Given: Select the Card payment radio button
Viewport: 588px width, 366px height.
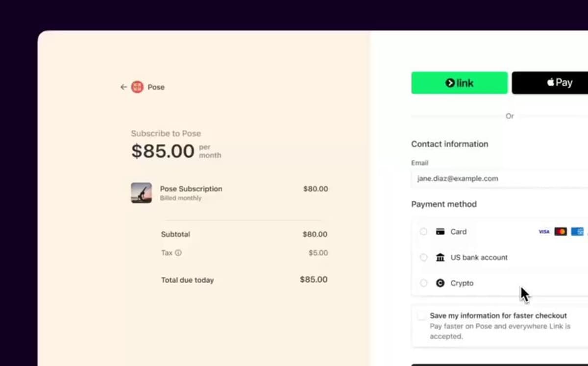Looking at the screenshot, I should tap(423, 231).
